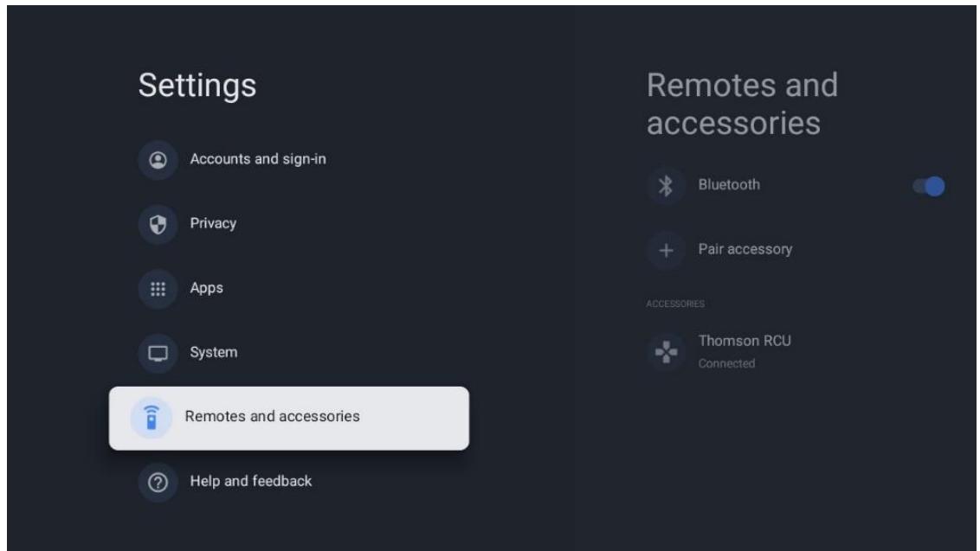Select the Bluetooth label text
The width and height of the screenshot is (980, 551).
click(729, 185)
